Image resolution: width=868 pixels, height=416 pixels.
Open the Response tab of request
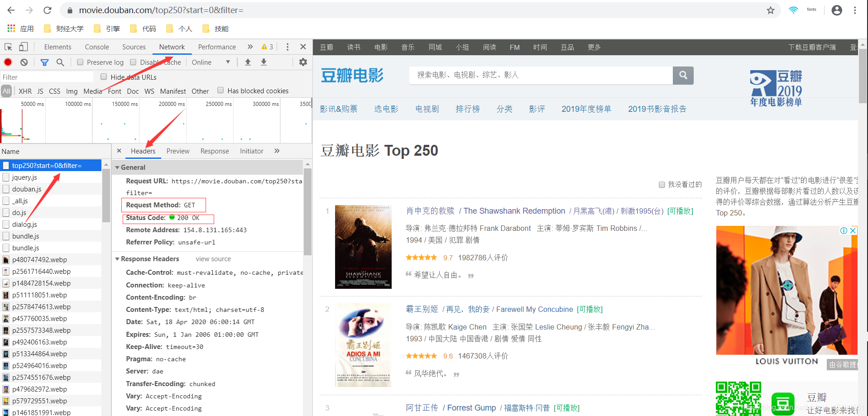(x=215, y=151)
